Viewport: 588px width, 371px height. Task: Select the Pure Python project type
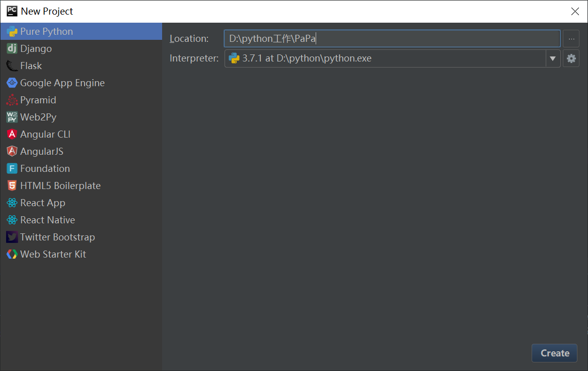coord(81,31)
